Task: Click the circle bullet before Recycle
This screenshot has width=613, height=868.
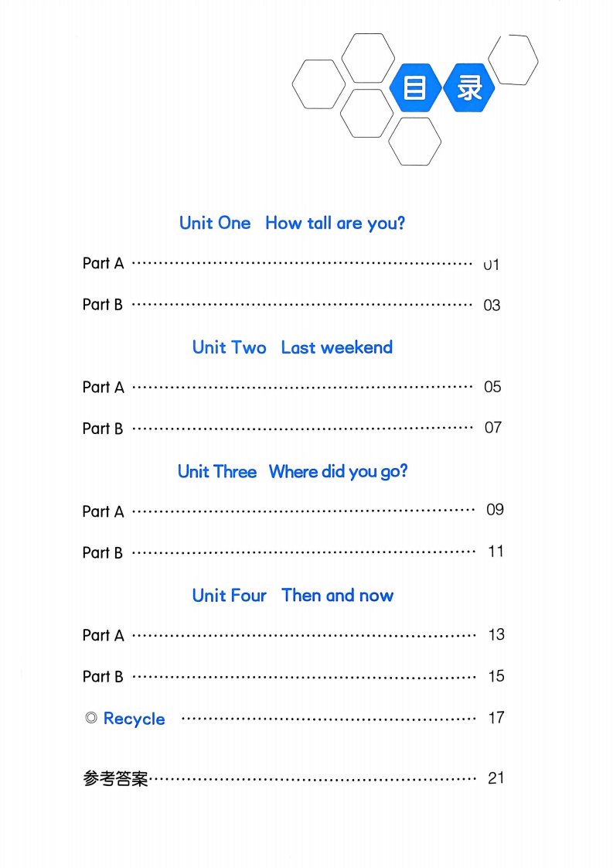Action: pos(91,717)
